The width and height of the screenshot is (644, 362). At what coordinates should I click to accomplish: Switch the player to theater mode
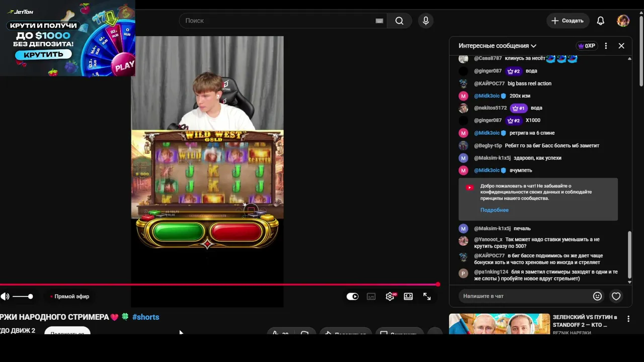click(409, 297)
